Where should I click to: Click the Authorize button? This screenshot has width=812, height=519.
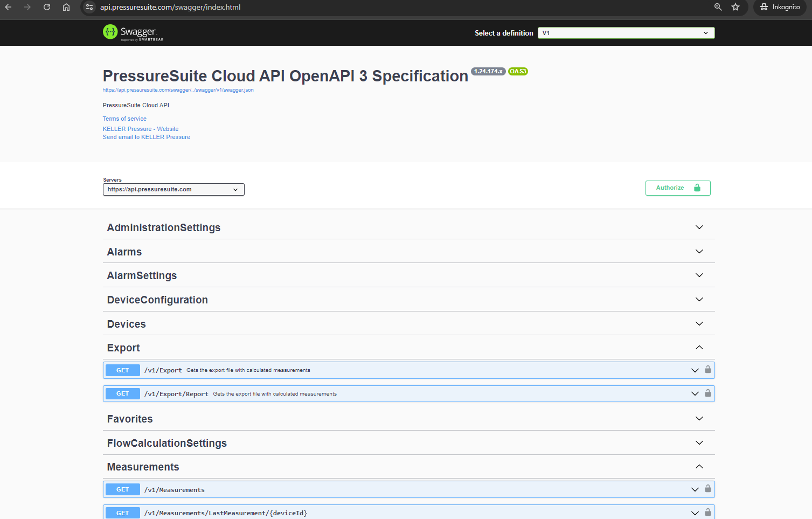[678, 188]
